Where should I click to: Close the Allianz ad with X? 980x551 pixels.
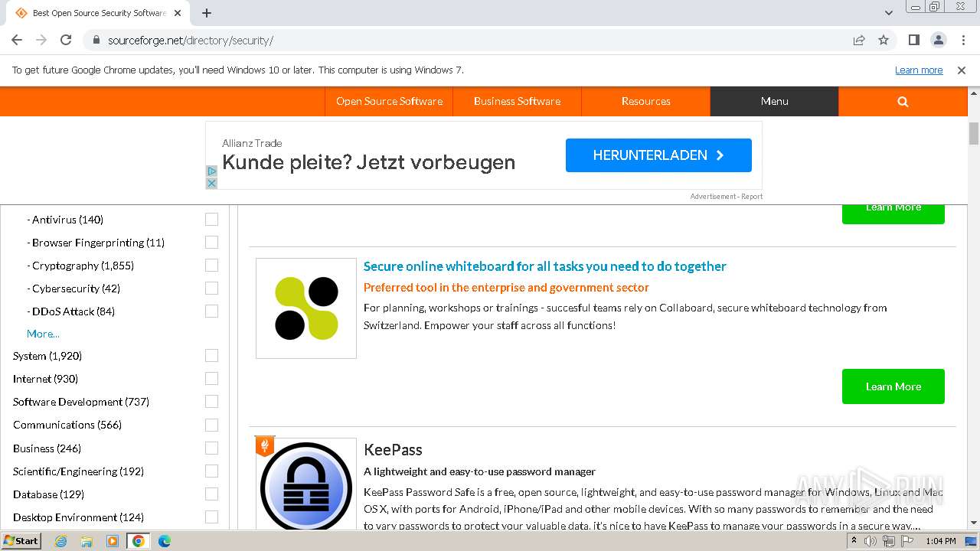click(x=211, y=183)
